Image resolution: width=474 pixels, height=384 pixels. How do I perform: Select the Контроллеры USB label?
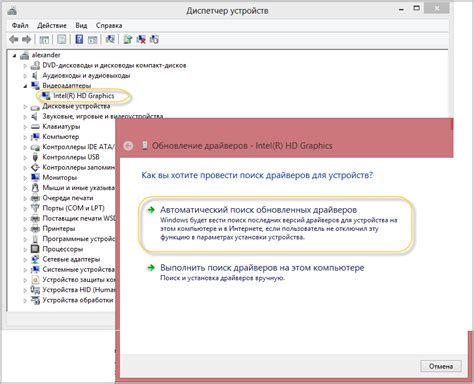coord(71,157)
